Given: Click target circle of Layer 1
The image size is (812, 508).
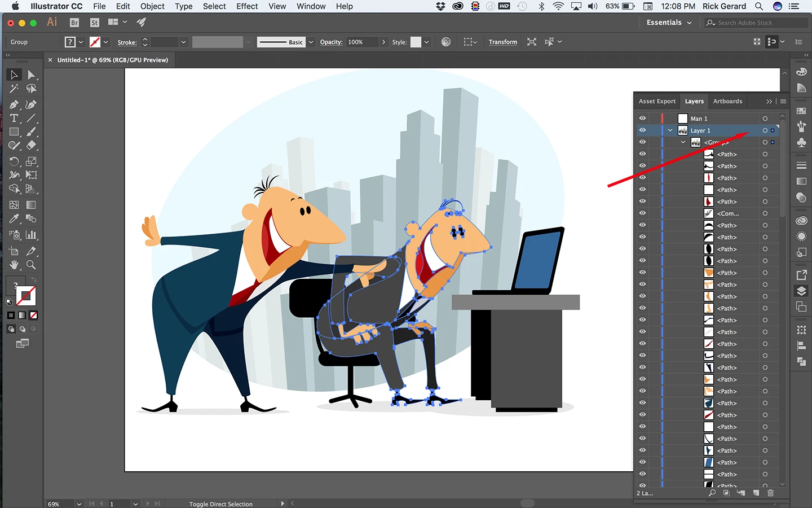Looking at the screenshot, I should coord(765,130).
